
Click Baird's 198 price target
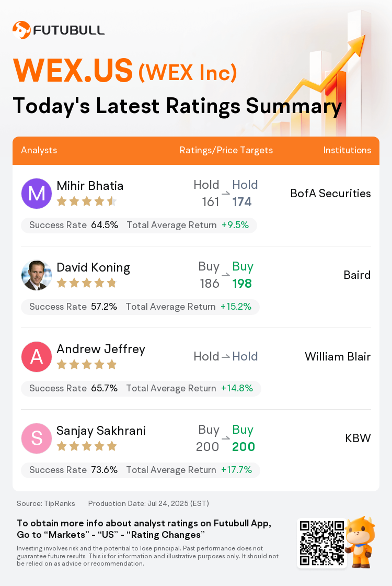coord(242,284)
